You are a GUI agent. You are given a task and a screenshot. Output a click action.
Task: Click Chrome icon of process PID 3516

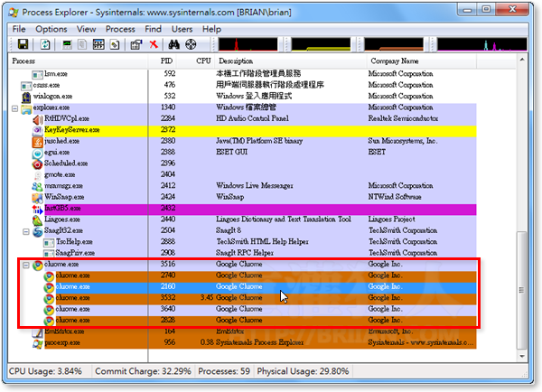pyautogui.click(x=37, y=266)
